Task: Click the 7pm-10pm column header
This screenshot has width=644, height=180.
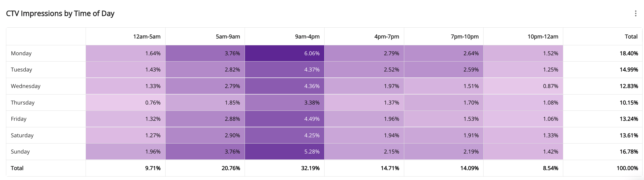Action: coord(465,36)
